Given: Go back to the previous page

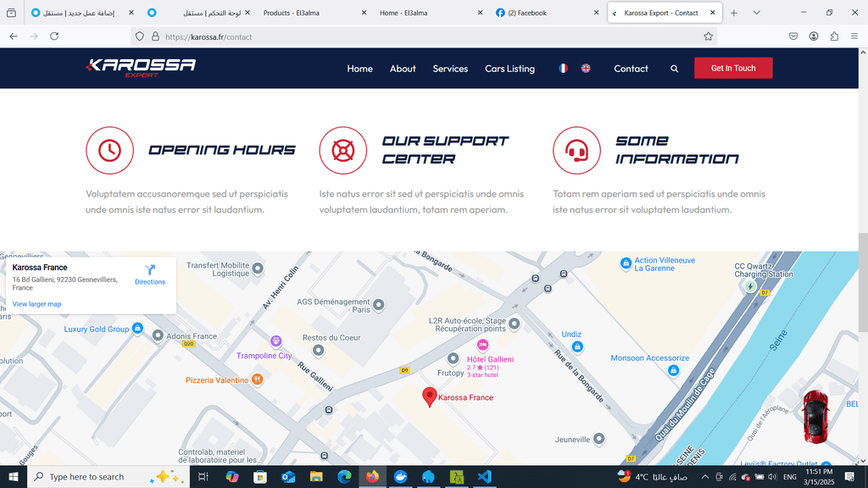Looking at the screenshot, I should click(x=14, y=36).
